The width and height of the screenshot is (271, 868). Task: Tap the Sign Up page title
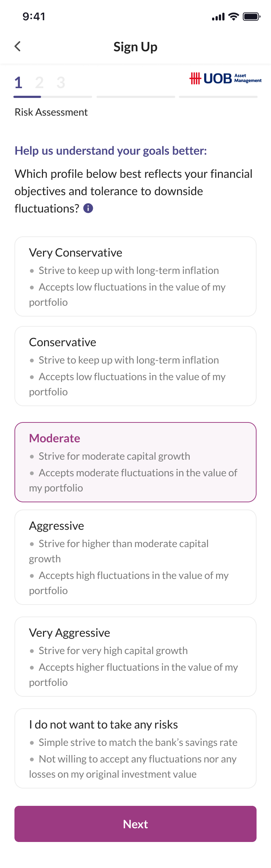point(135,47)
